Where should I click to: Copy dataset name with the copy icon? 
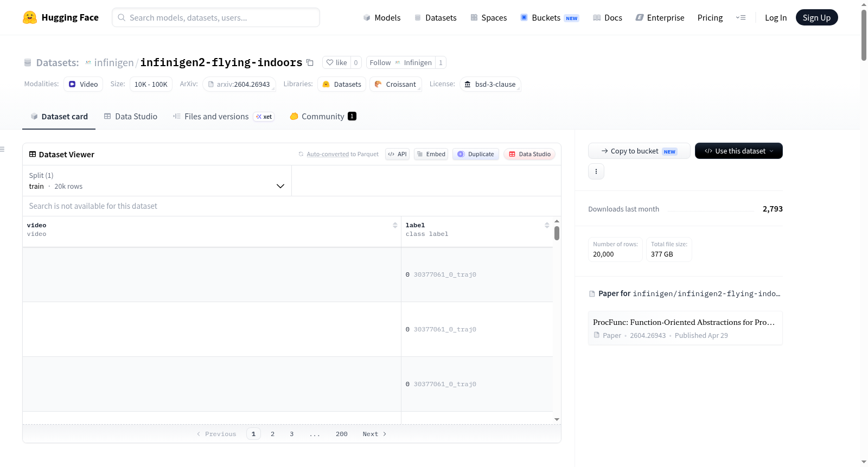(x=310, y=62)
